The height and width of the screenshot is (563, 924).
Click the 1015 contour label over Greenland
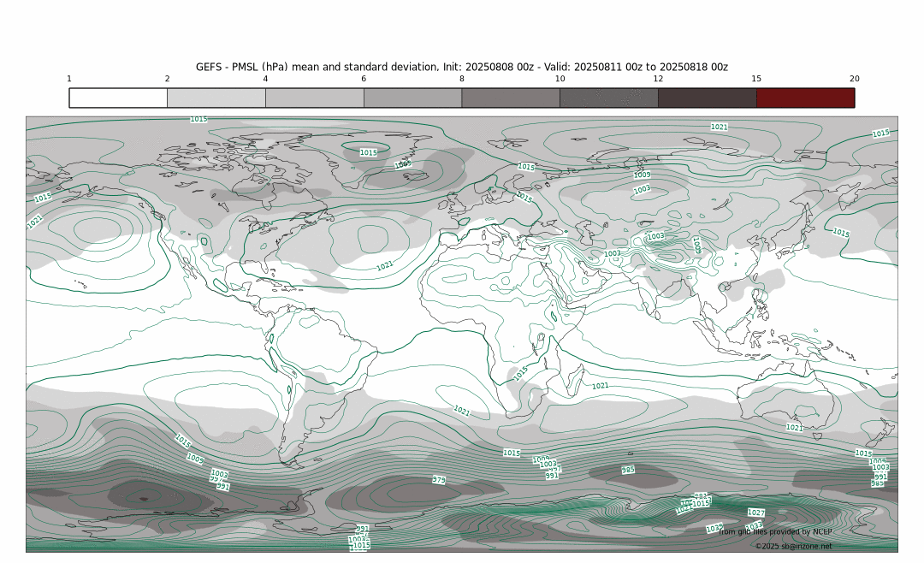point(368,152)
